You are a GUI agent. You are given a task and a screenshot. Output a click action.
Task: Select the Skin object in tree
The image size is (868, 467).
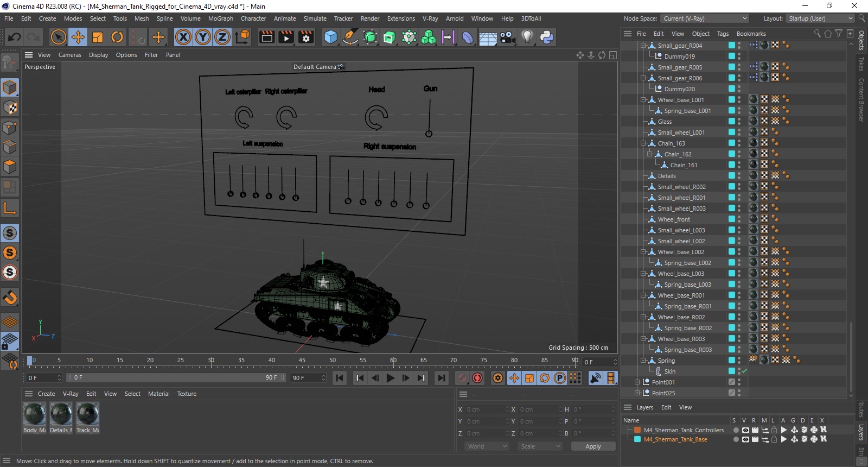tap(669, 371)
